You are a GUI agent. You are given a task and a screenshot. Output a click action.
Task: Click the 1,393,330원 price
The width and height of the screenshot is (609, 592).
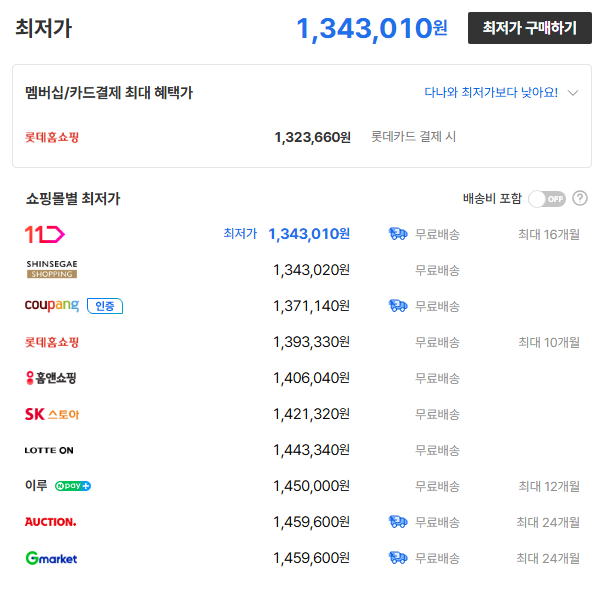311,342
